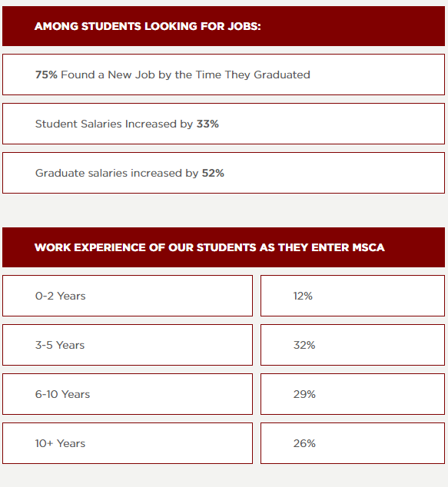Click the 32% value cell
Viewport: 448px width, 487px height.
[x=353, y=345]
